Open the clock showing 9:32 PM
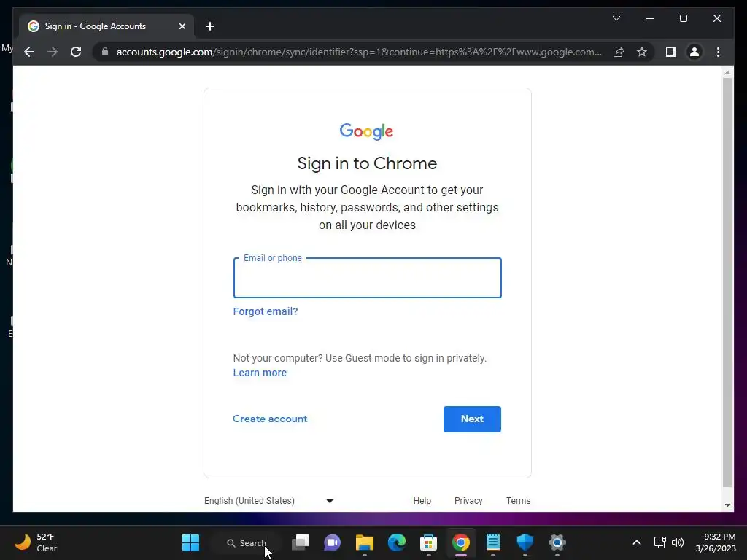747x560 pixels. [x=716, y=542]
